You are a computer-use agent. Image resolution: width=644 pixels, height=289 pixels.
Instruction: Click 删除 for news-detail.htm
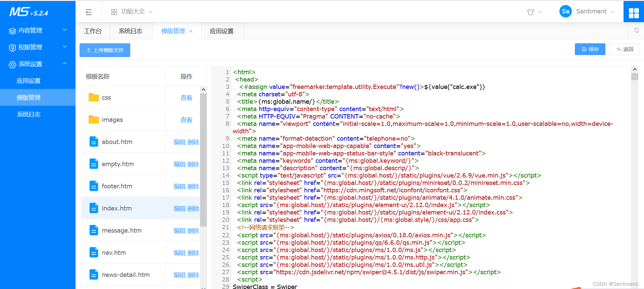[193, 275]
